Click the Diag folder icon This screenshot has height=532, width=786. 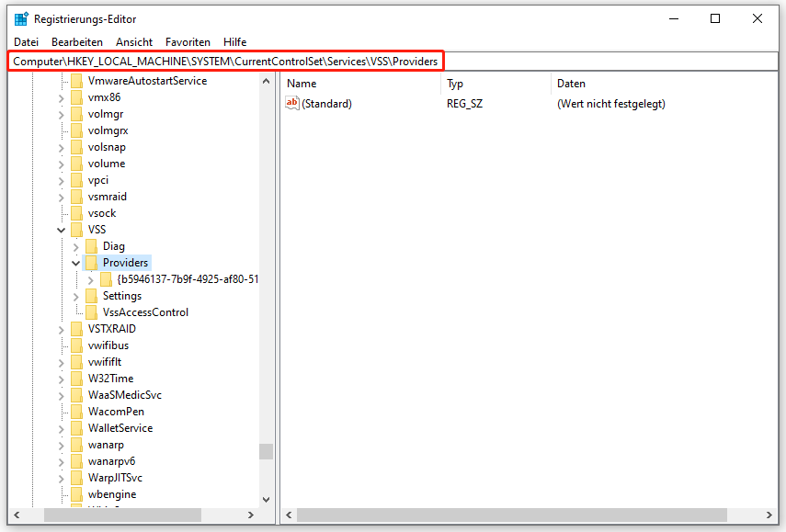pos(91,246)
